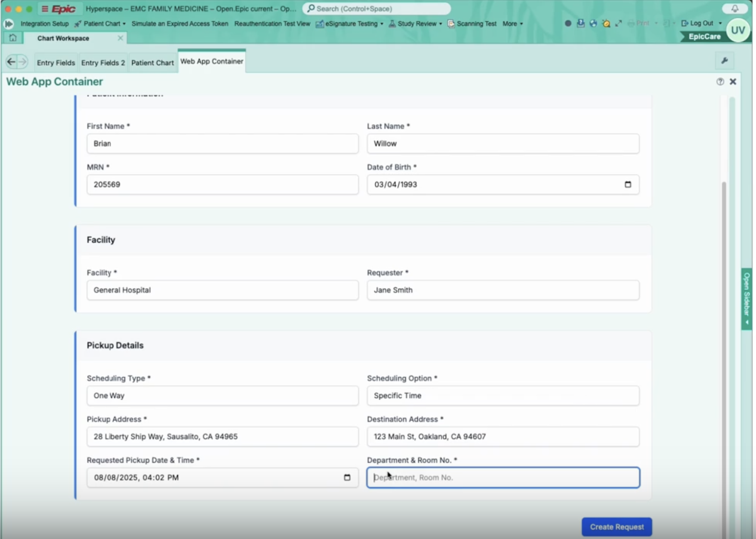Click the globe icon in the top toolbar
Image resolution: width=756 pixels, height=539 pixels.
[593, 23]
